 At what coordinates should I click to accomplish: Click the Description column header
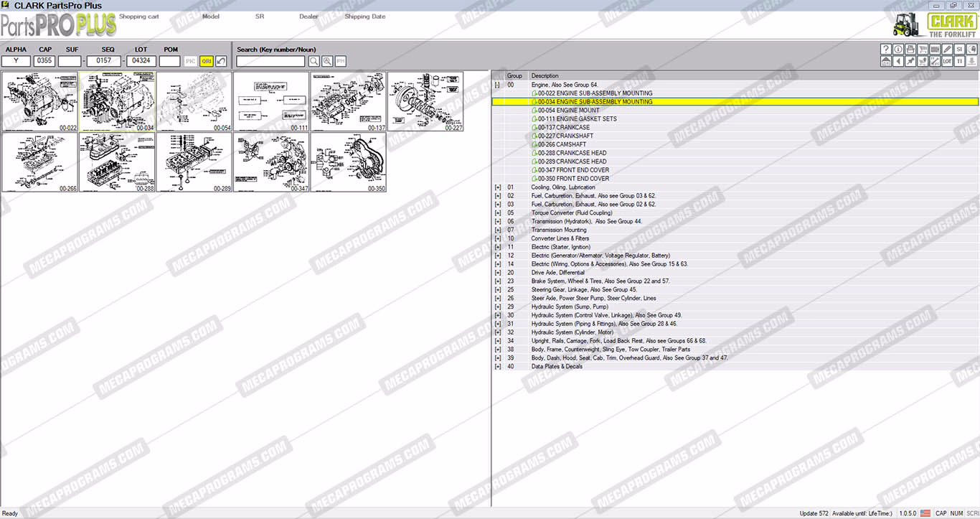[x=545, y=76]
